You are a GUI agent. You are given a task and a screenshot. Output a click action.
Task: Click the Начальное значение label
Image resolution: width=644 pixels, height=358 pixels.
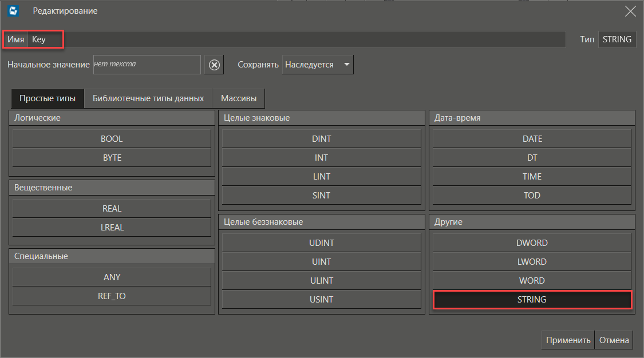point(49,65)
